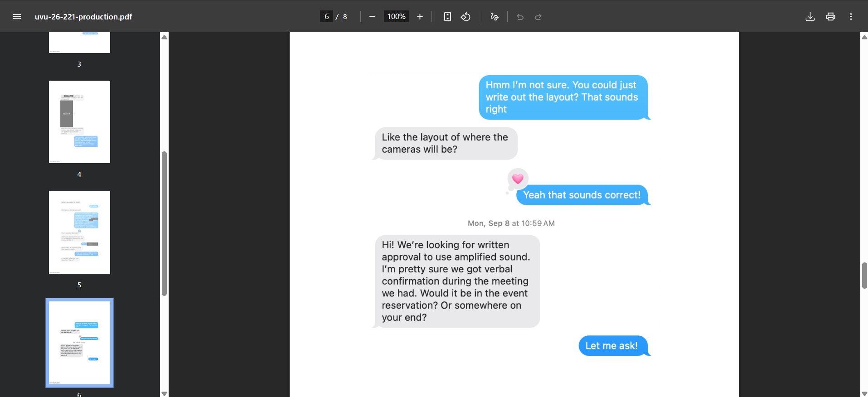868x397 pixels.
Task: Edit the current page number field
Action: click(326, 17)
